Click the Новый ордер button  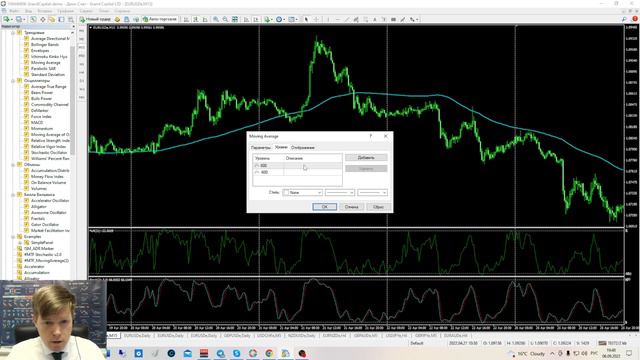(x=95, y=19)
